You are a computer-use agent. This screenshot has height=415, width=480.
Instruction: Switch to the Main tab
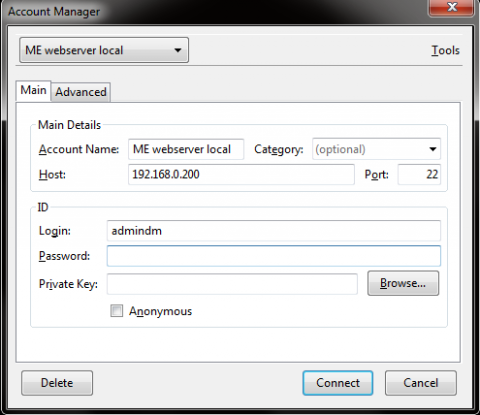[33, 90]
